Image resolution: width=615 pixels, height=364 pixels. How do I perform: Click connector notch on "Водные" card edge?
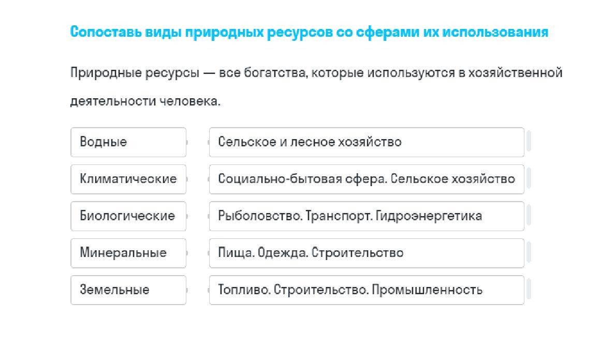tap(186, 142)
